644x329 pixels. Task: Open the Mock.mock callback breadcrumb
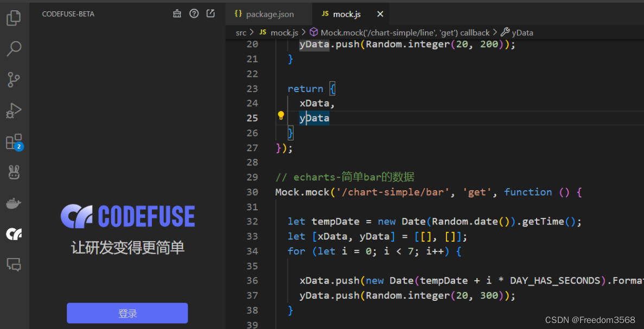point(400,33)
